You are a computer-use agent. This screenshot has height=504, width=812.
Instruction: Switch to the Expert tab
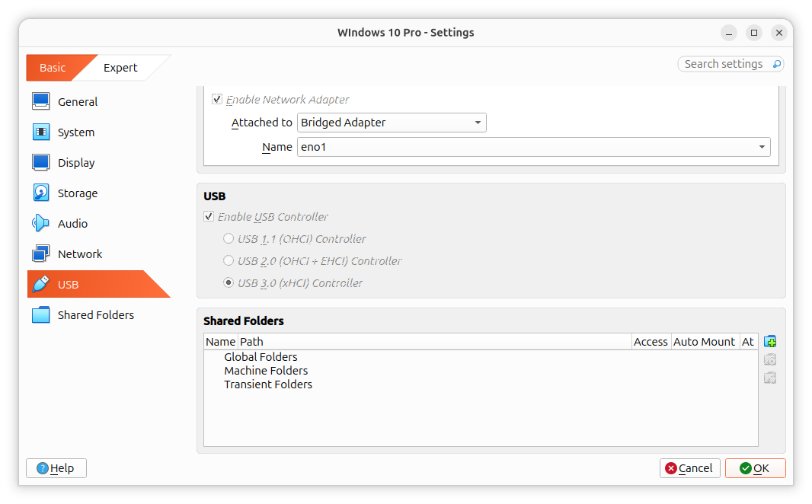[120, 68]
